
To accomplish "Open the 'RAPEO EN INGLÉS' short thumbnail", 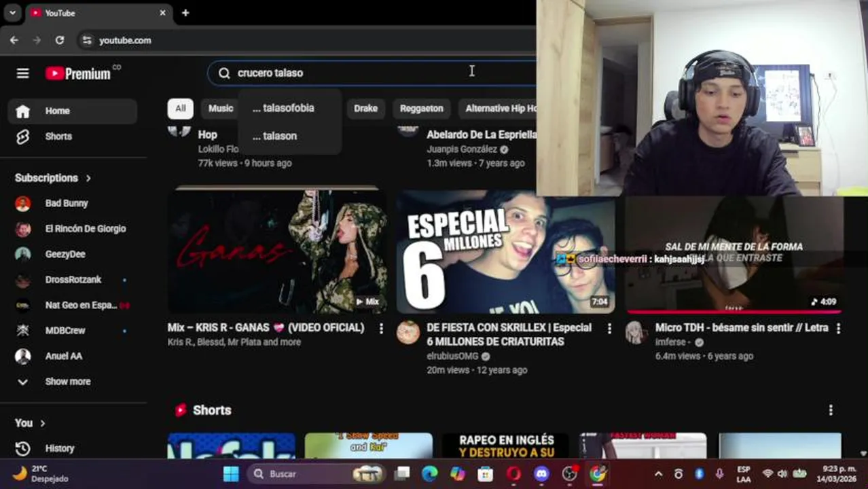I will [x=505, y=446].
